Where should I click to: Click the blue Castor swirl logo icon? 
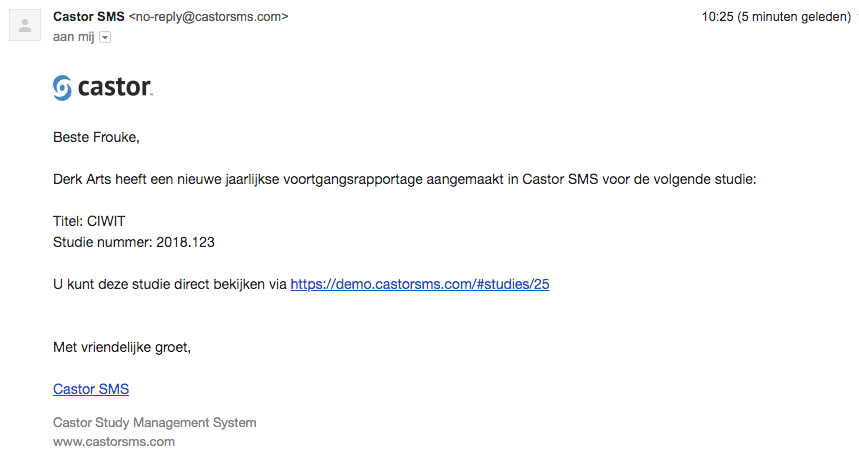point(62,88)
